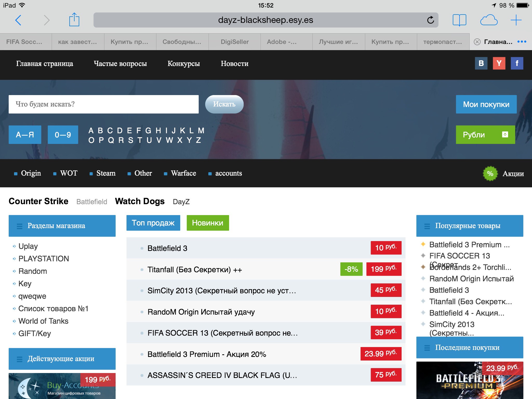The height and width of the screenshot is (399, 532).
Task: Show the Топ продаж list
Action: (x=153, y=223)
